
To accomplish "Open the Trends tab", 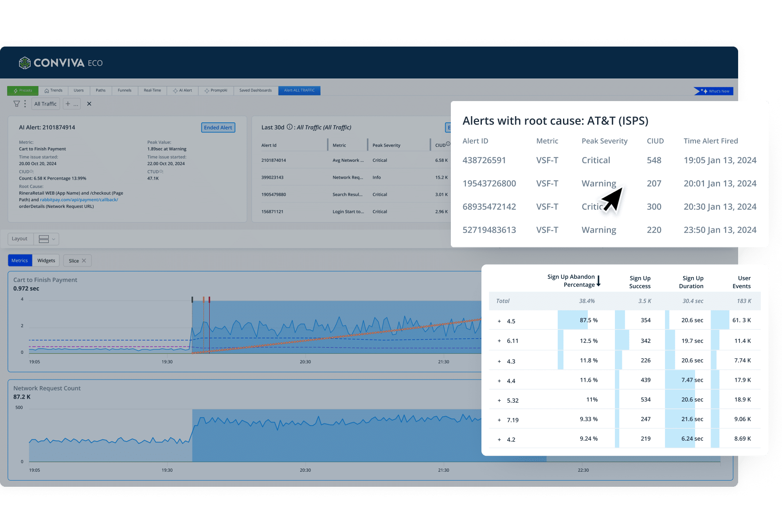I will pos(53,90).
